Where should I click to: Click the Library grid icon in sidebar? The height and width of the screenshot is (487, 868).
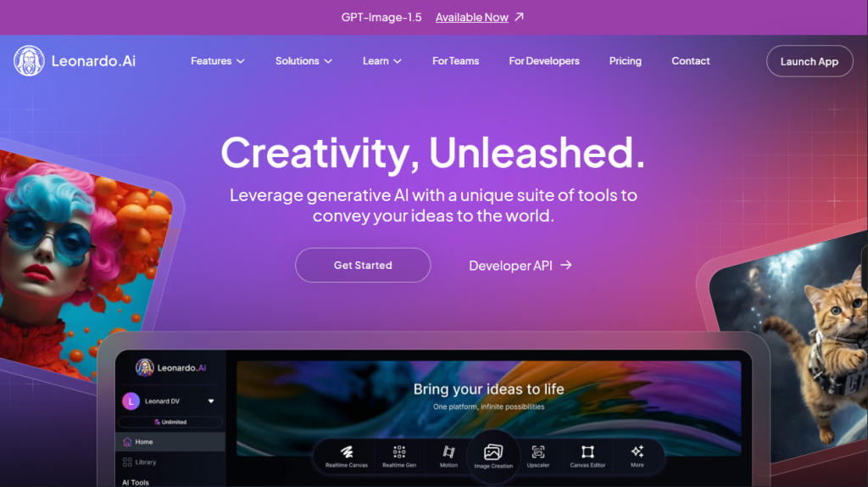(127, 462)
